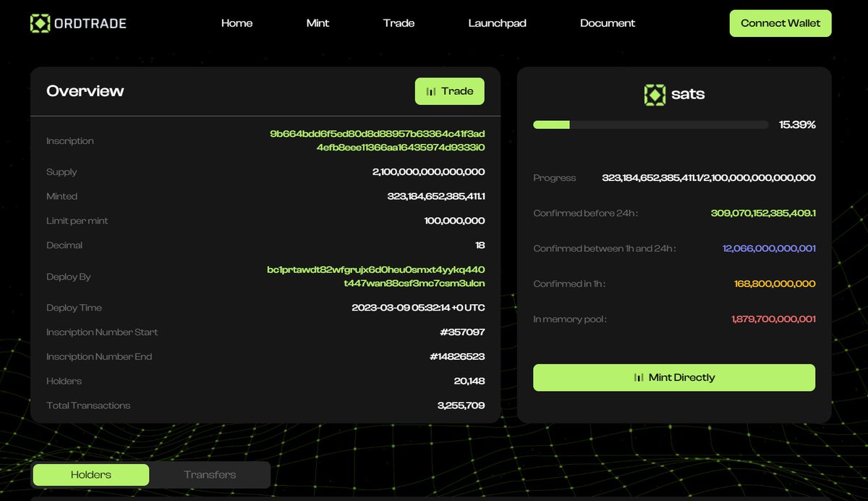Click the Minted value 323,184,652,385,411.1
Screen dimensions: 868x501
436,197
